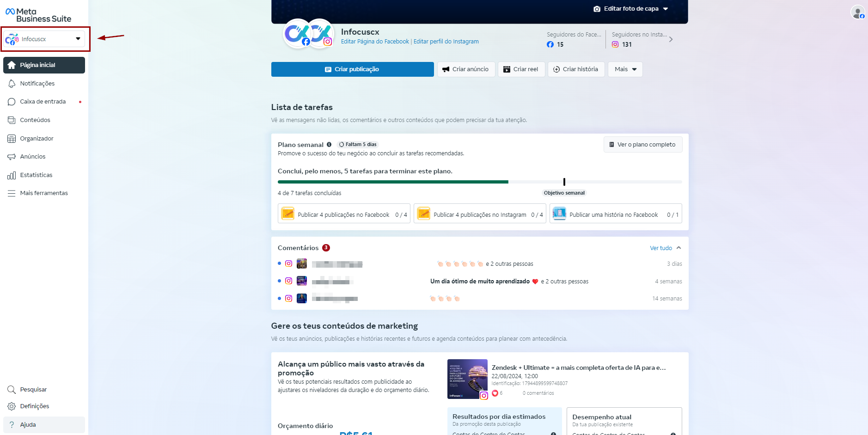Screen dimensions: 868x435
Task: Click the Pesquisar magnifier icon
Action: (12, 390)
